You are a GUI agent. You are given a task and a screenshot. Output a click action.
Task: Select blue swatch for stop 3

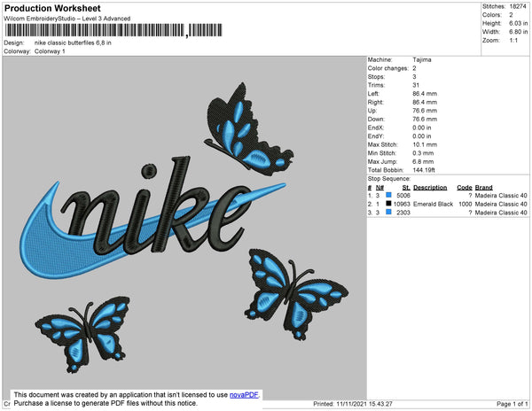click(389, 212)
